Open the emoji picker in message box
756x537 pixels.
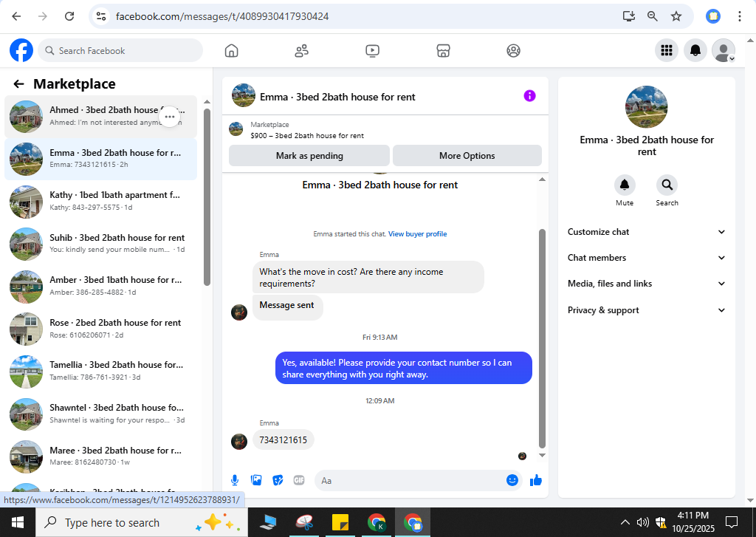(x=512, y=480)
